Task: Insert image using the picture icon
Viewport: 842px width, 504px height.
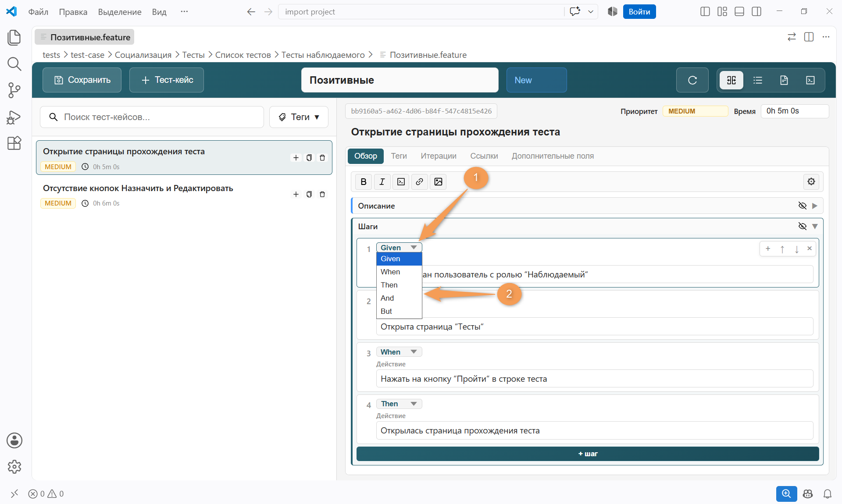Action: coord(438,182)
